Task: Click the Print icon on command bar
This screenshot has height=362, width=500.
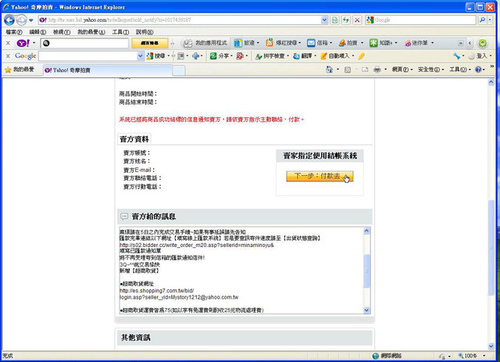Action: [377, 70]
